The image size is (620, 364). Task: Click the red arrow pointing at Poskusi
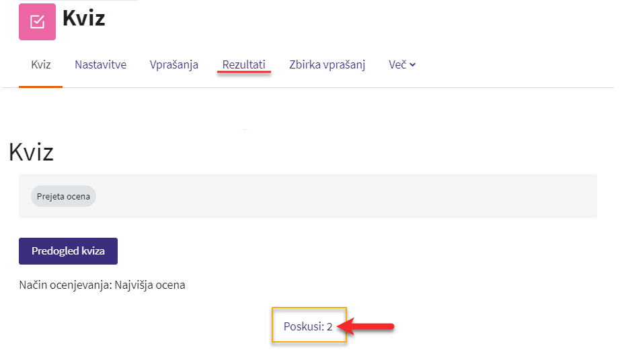click(366, 326)
